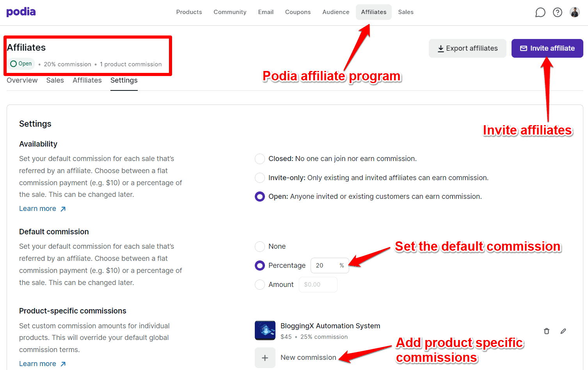
Task: Switch to the Overview tab
Action: (22, 80)
